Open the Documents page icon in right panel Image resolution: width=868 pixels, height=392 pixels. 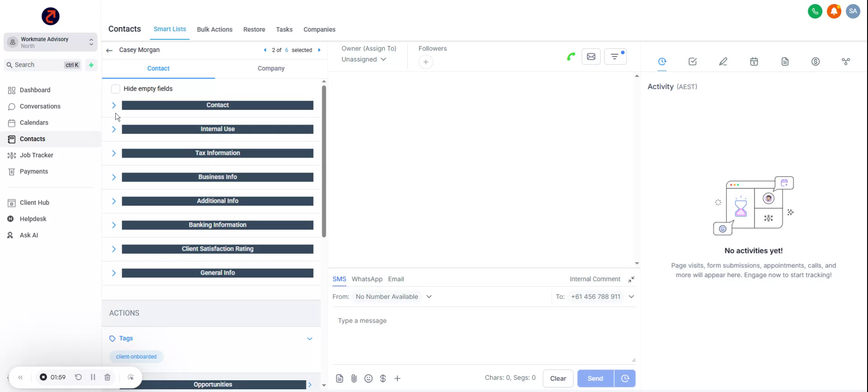click(785, 62)
